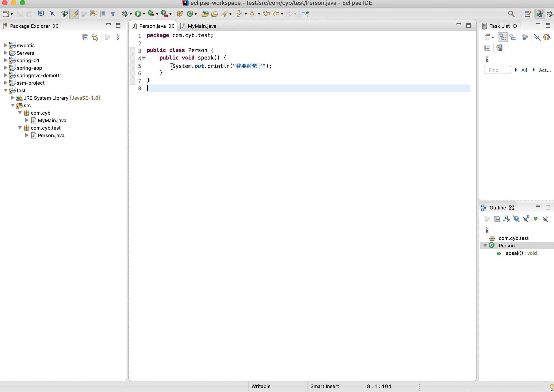This screenshot has width=554, height=392.
Task: Click Last Edit Location icon
Action: tap(266, 14)
